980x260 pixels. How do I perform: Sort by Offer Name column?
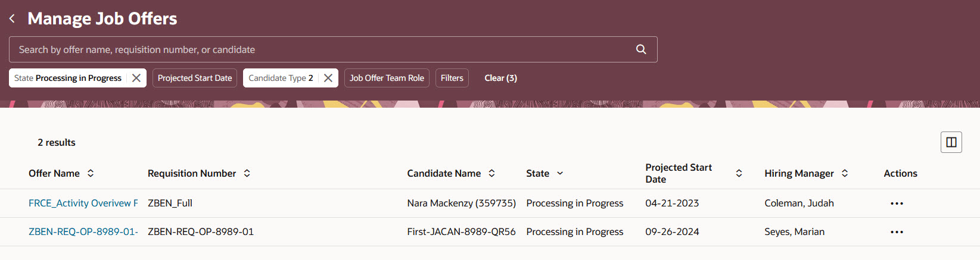pyautogui.click(x=91, y=173)
